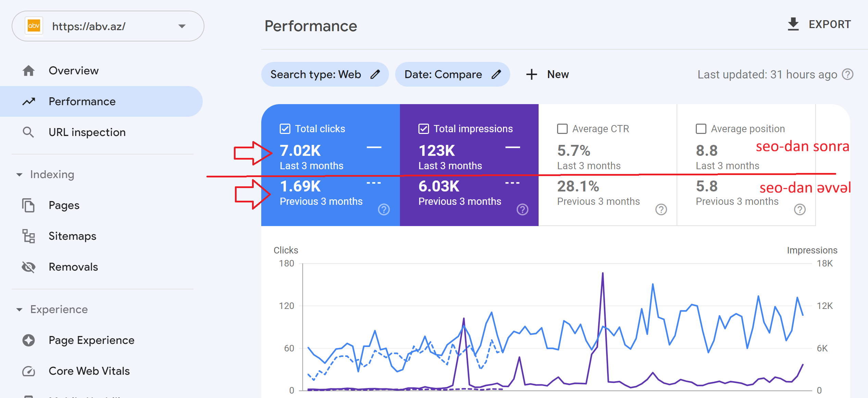
Task: Click the EXPORT button
Action: pos(819,24)
